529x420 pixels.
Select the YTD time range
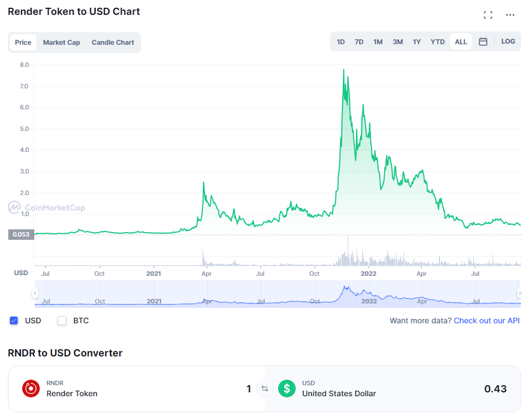coord(438,42)
